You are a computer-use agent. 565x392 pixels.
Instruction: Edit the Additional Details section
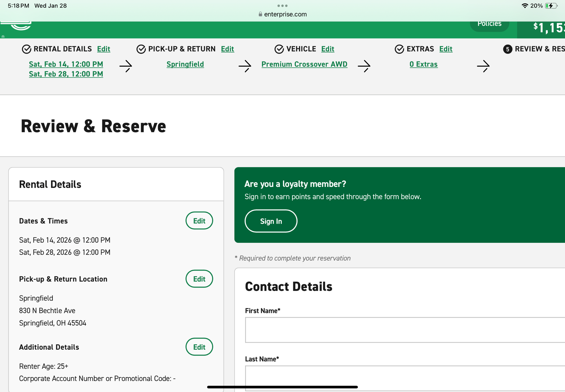199,347
